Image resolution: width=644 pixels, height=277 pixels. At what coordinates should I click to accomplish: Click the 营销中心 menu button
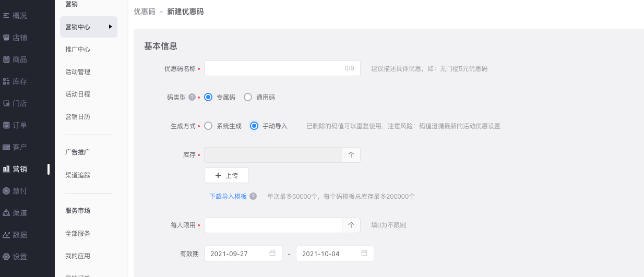89,27
